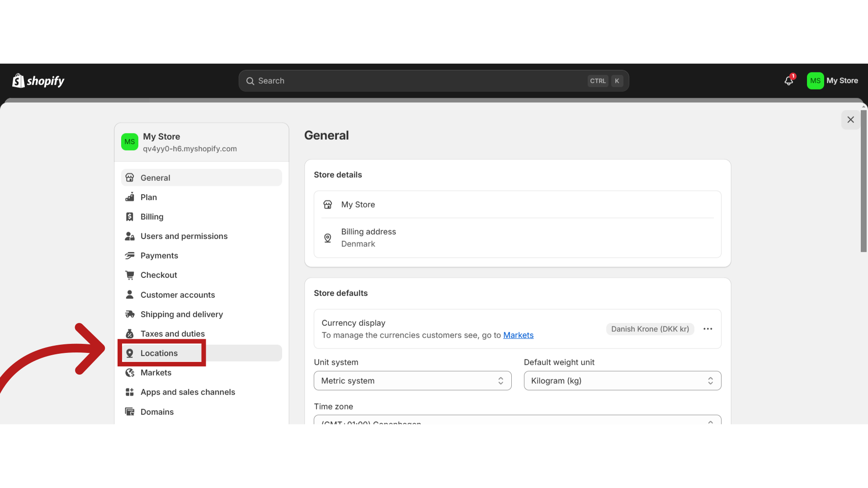This screenshot has height=488, width=868.
Task: Open the Default weight unit dropdown
Action: 623,380
